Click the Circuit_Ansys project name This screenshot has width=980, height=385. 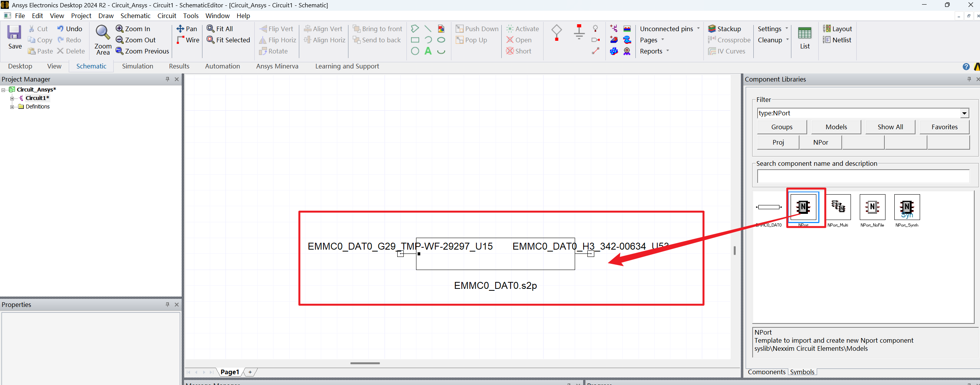36,90
